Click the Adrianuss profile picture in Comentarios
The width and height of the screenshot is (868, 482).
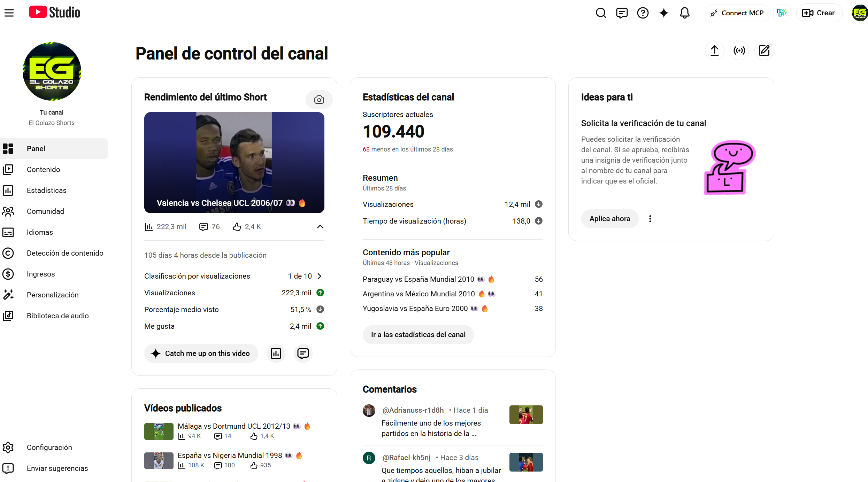pos(369,411)
